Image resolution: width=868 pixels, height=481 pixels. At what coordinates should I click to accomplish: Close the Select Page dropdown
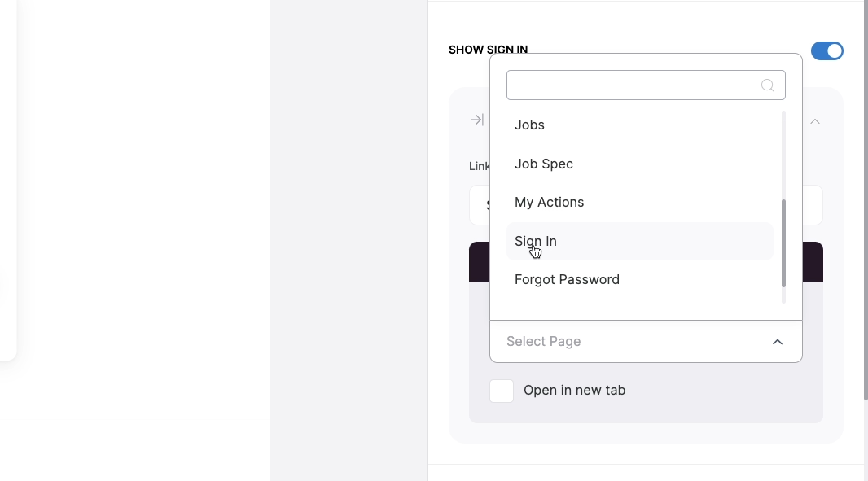[x=646, y=342]
